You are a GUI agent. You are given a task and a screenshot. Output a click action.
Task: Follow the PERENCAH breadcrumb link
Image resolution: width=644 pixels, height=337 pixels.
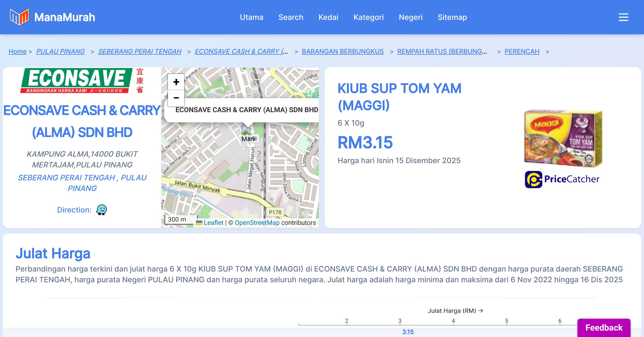(522, 51)
